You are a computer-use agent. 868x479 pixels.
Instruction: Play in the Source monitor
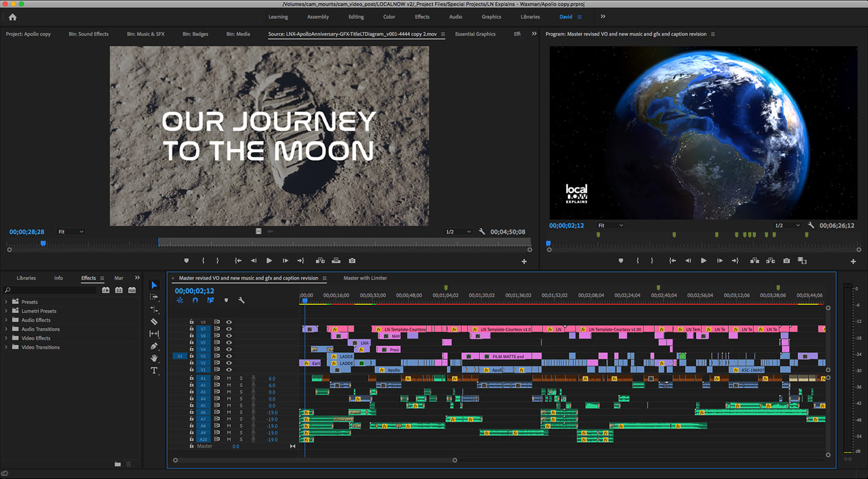(269, 261)
